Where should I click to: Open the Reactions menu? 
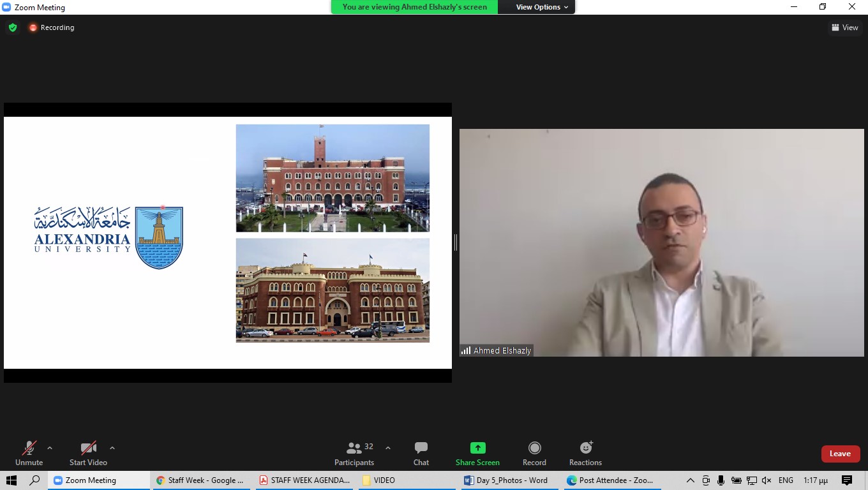[585, 454]
